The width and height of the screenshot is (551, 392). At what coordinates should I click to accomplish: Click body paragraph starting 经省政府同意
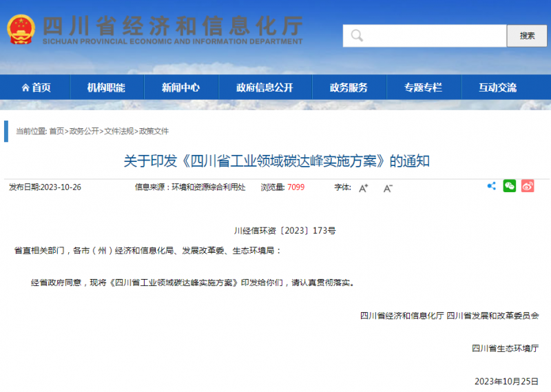click(x=194, y=282)
